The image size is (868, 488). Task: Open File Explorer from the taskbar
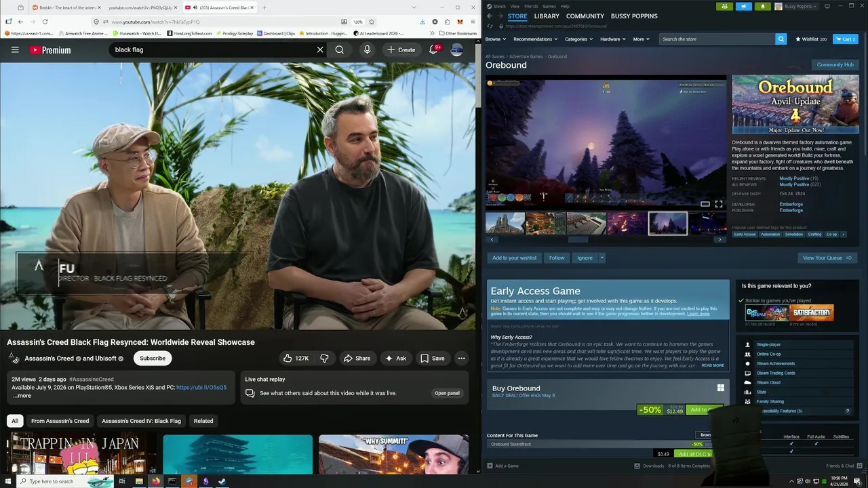pyautogui.click(x=138, y=481)
